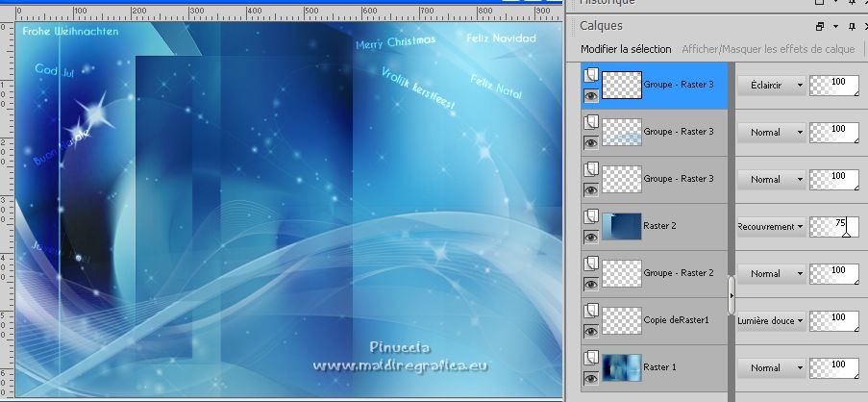The height and width of the screenshot is (402, 868).
Task: Float the Calques panel with the restore icon
Action: [x=820, y=26]
